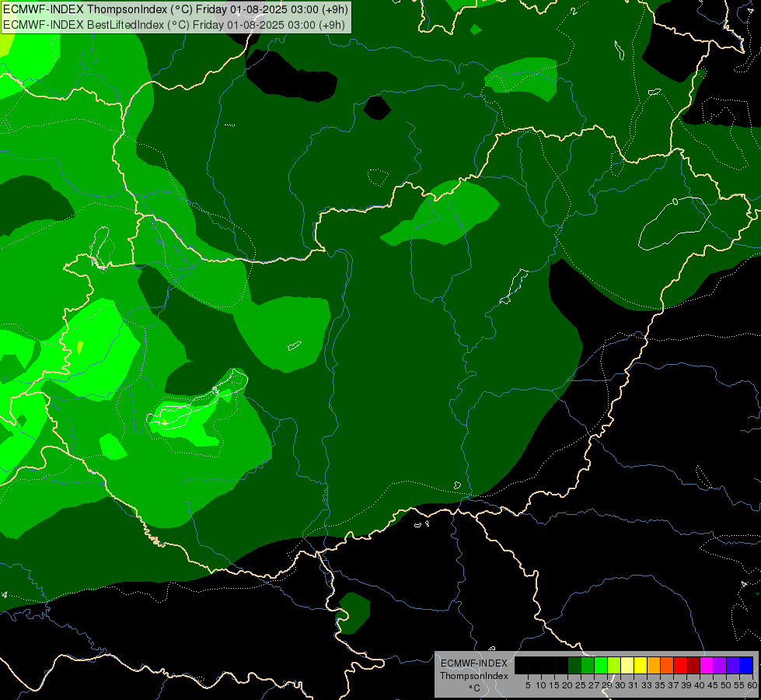The image size is (761, 700).
Task: Click the magenta 40-45 legend swatch
Action: tap(707, 665)
